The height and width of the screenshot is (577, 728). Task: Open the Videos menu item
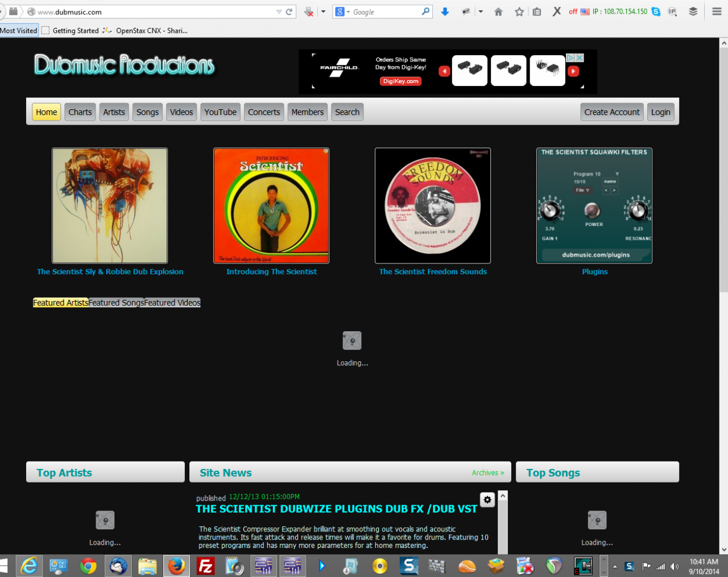181,112
